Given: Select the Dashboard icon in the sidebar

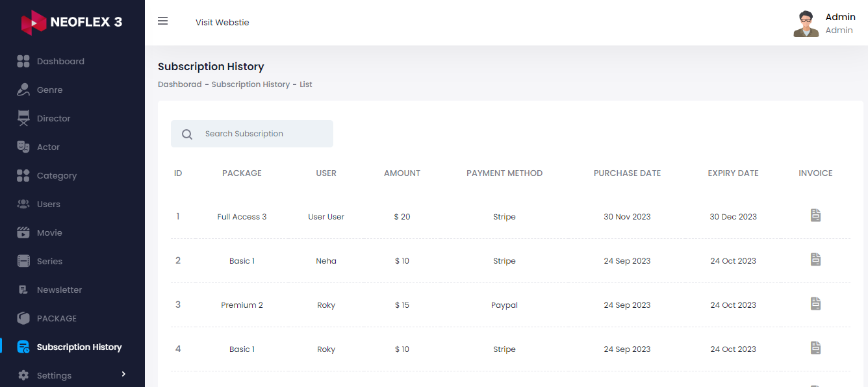Looking at the screenshot, I should pyautogui.click(x=23, y=61).
